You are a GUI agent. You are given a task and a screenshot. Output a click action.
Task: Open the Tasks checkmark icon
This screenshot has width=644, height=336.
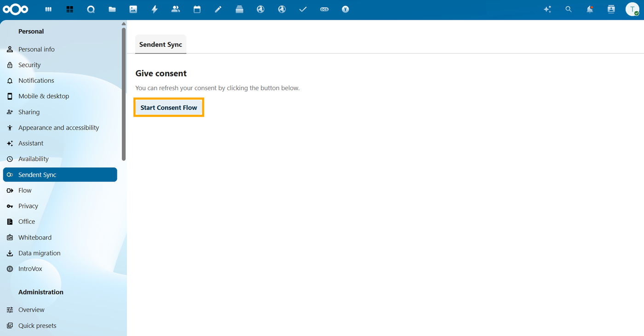pos(303,9)
